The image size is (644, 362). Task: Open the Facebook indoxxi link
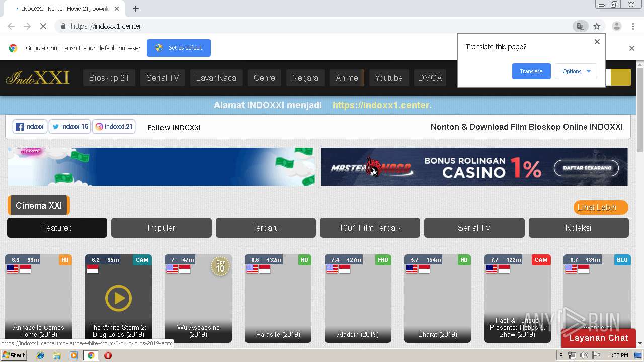point(30,127)
